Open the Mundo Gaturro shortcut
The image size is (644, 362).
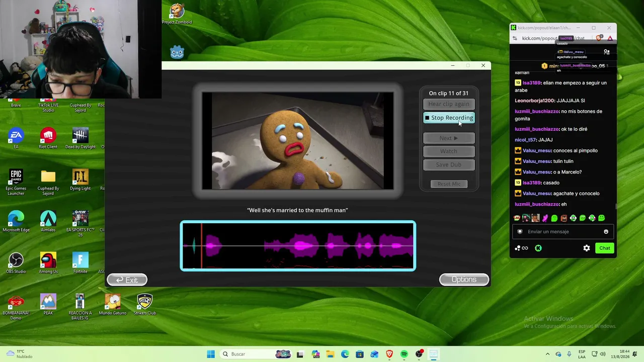click(x=113, y=305)
